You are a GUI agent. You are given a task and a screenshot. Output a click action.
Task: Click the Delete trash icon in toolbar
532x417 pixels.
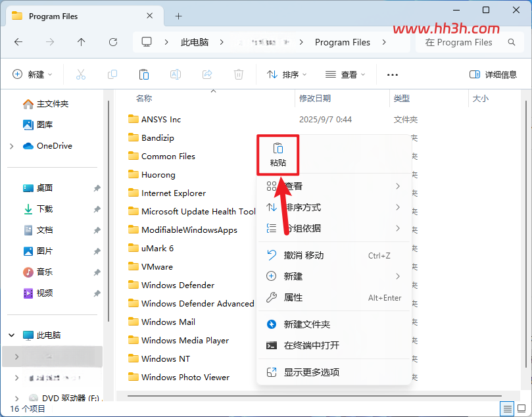239,74
